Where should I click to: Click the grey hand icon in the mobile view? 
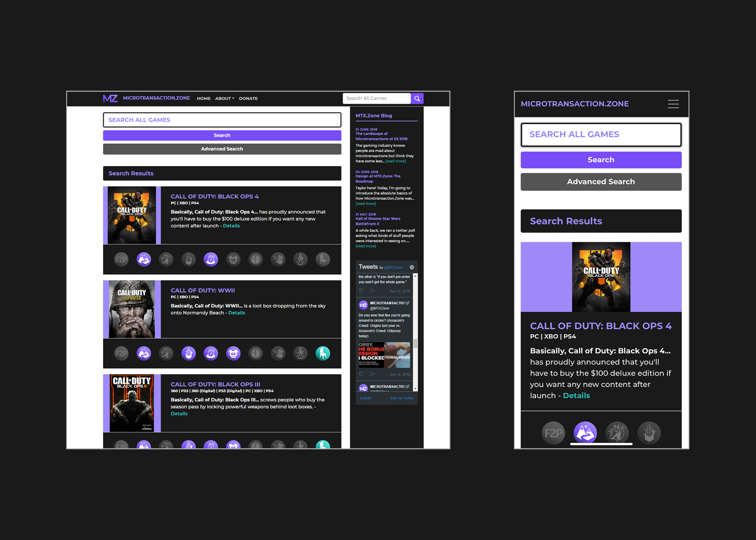[649, 433]
